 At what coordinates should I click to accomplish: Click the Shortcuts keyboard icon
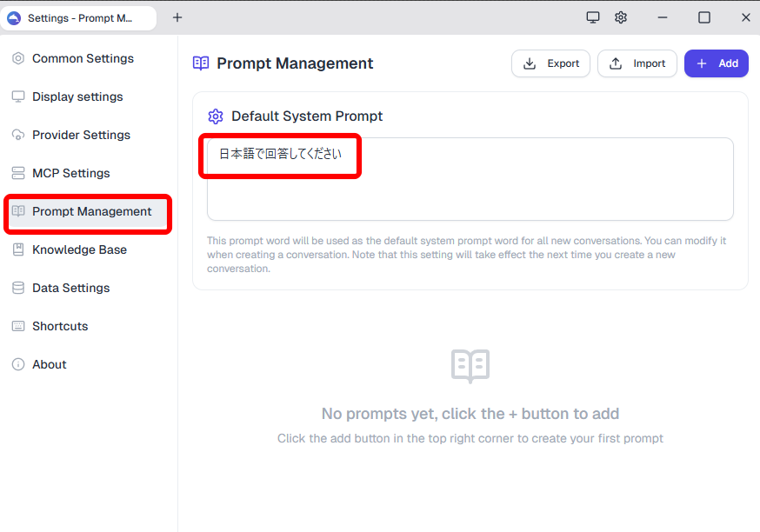(x=18, y=326)
